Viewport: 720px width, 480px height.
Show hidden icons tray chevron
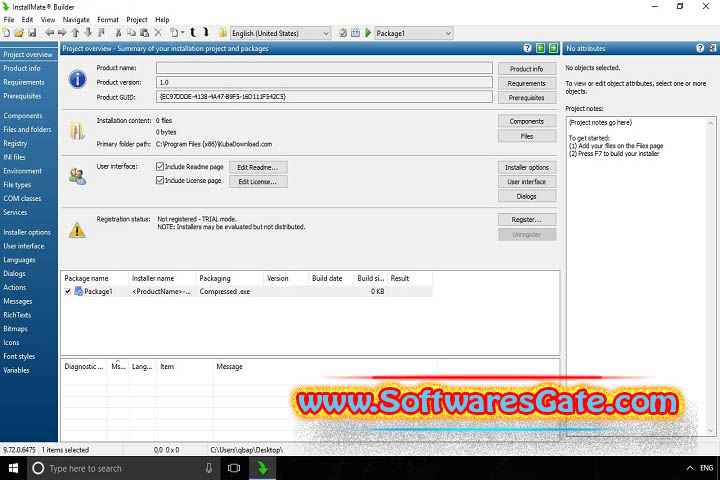(690, 468)
